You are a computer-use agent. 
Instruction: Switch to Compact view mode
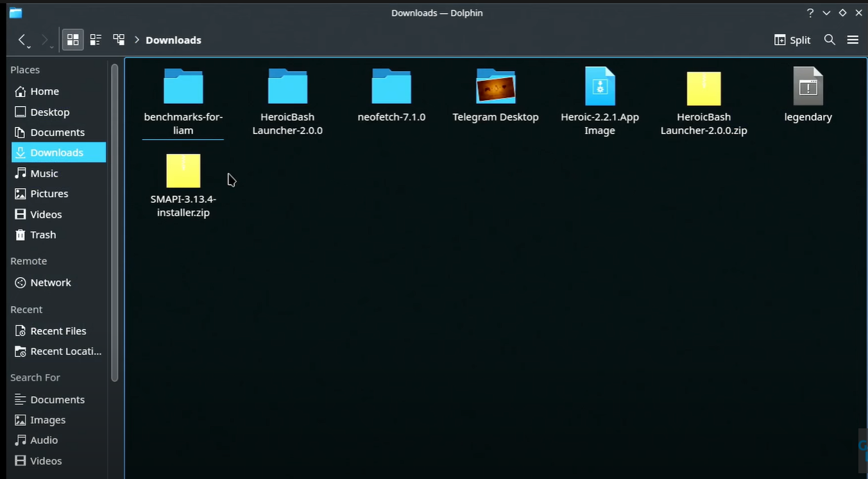pyautogui.click(x=96, y=40)
